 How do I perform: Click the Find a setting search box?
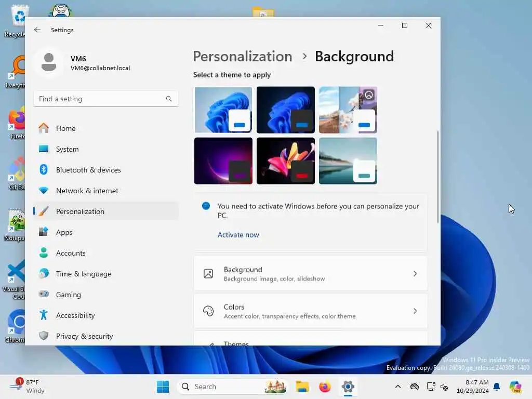[106, 99]
